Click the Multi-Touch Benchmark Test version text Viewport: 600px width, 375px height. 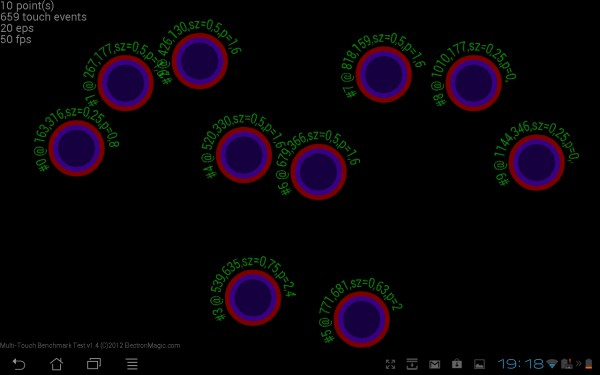pyautogui.click(x=90, y=345)
